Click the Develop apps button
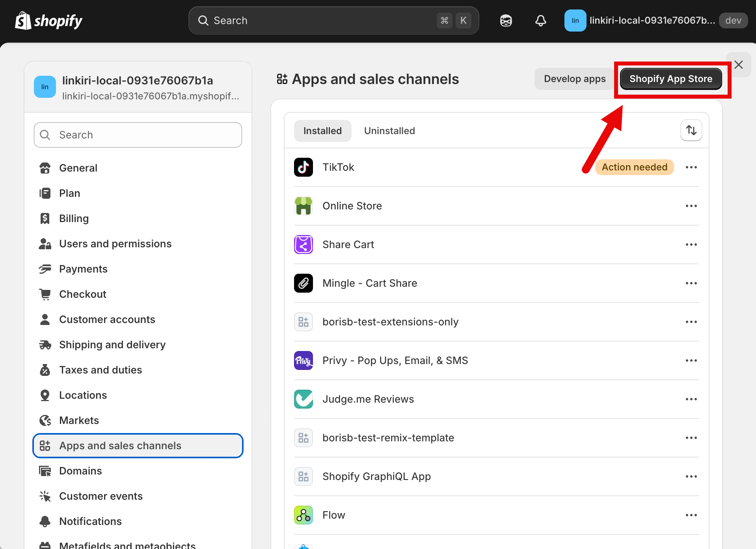 [574, 78]
